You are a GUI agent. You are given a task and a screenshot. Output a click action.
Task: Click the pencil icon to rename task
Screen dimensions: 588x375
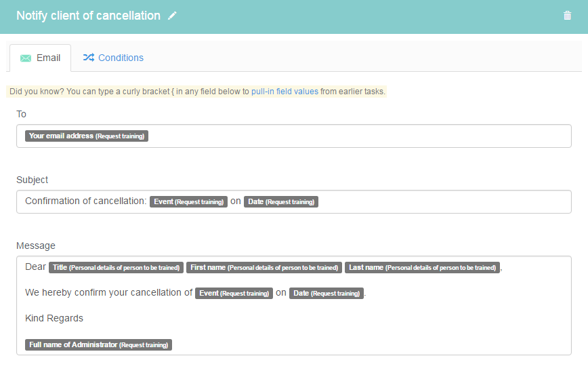(x=172, y=16)
